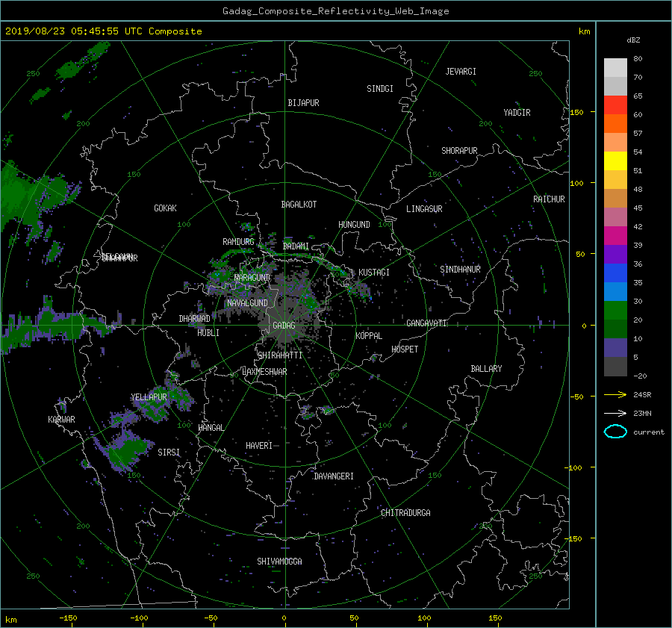Click the cyan current ellipse icon
The height and width of the screenshot is (628, 672).
(615, 432)
